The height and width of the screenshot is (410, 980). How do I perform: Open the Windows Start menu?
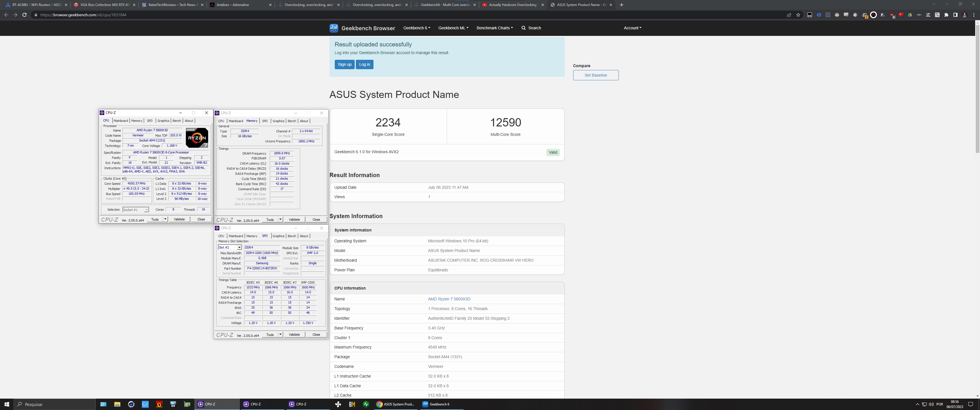[x=7, y=404]
